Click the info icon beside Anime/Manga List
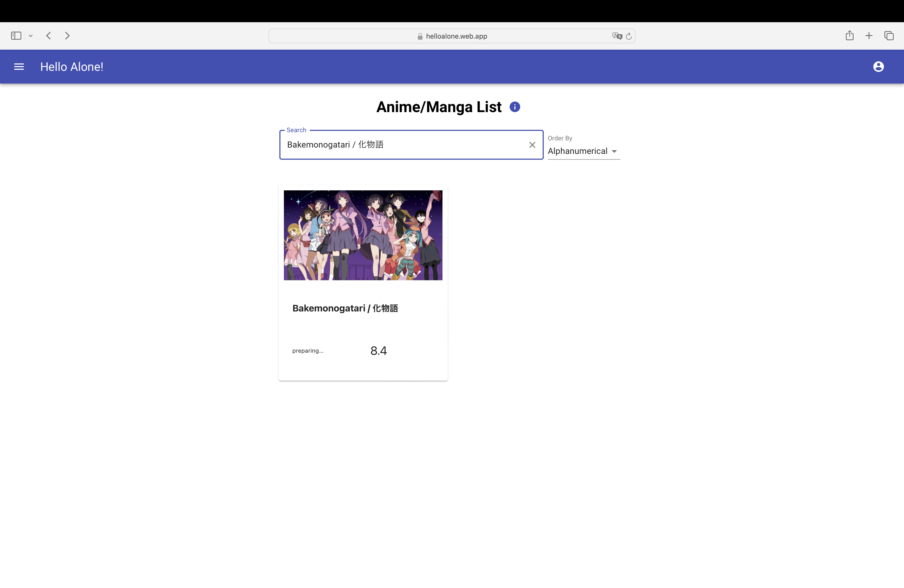Image resolution: width=904 pixels, height=588 pixels. [515, 107]
